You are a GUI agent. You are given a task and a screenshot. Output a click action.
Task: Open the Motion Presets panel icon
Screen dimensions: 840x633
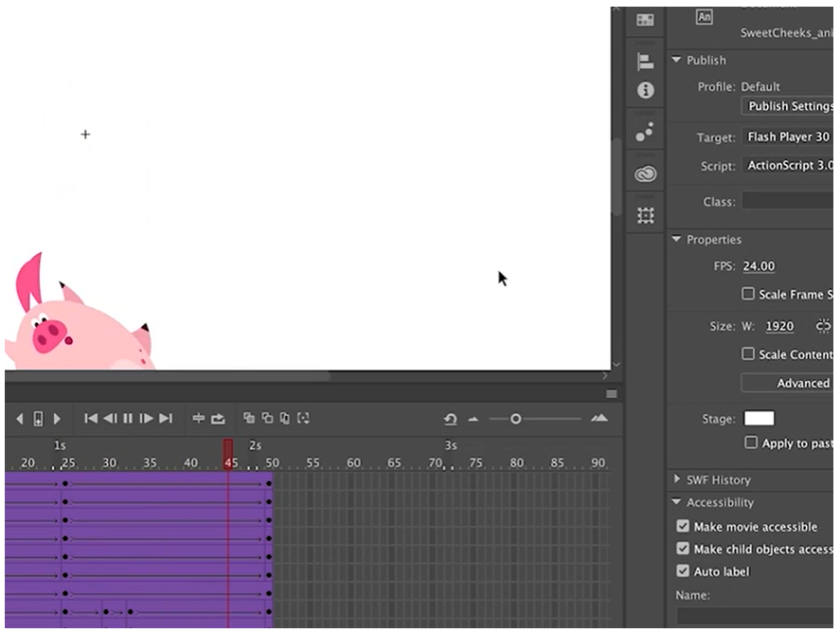[645, 132]
